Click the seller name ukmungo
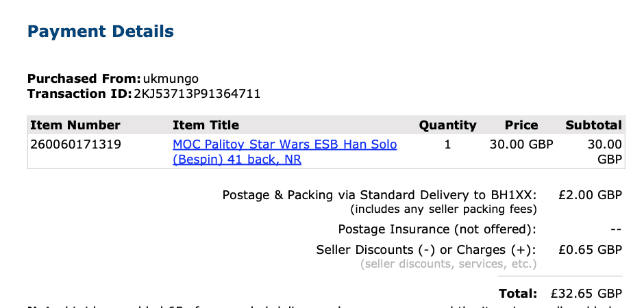 (x=171, y=79)
